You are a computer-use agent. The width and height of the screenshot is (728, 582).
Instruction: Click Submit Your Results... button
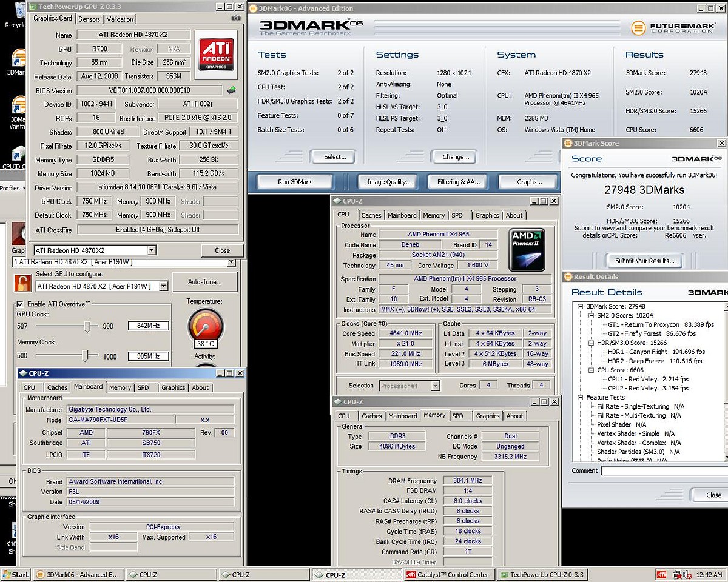pos(644,261)
